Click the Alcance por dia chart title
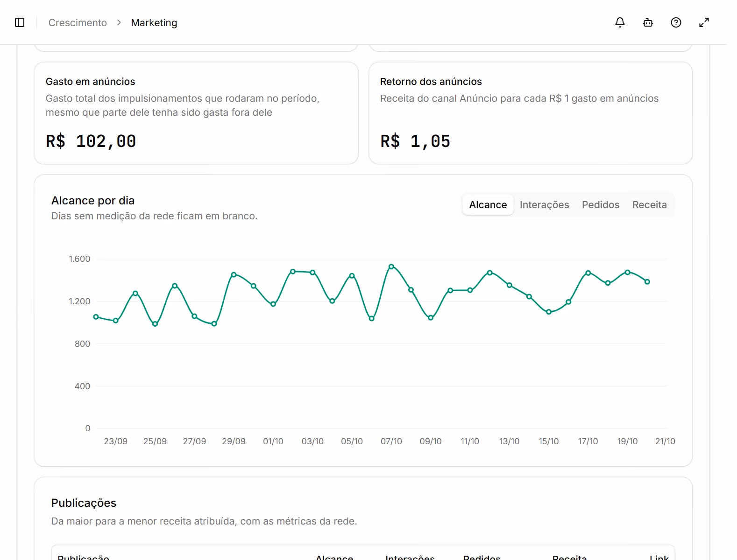The image size is (737, 560). click(x=93, y=201)
